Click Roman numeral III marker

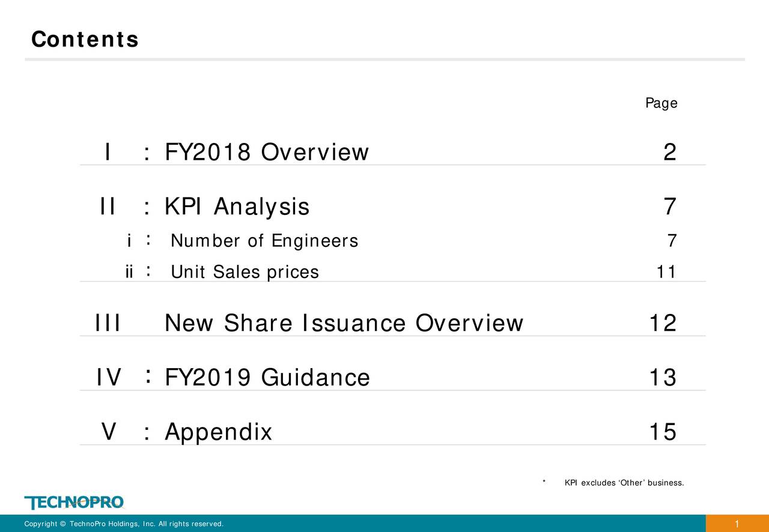[x=108, y=324]
